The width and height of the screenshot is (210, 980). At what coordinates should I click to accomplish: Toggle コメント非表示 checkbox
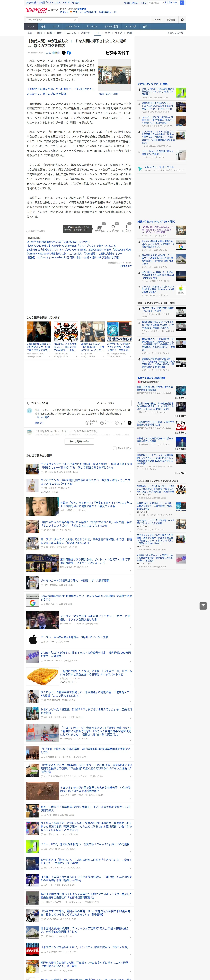tap(115, 448)
